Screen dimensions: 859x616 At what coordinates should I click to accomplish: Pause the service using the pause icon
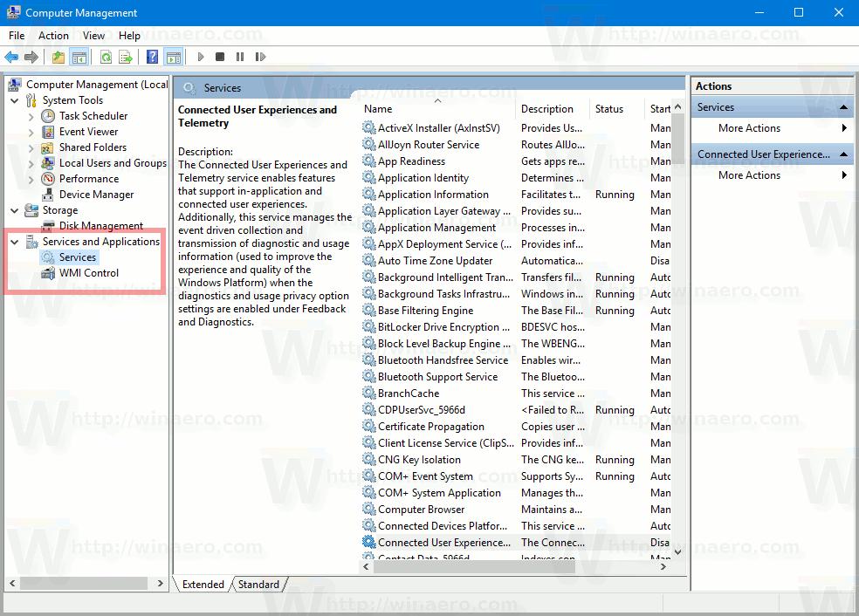click(240, 56)
